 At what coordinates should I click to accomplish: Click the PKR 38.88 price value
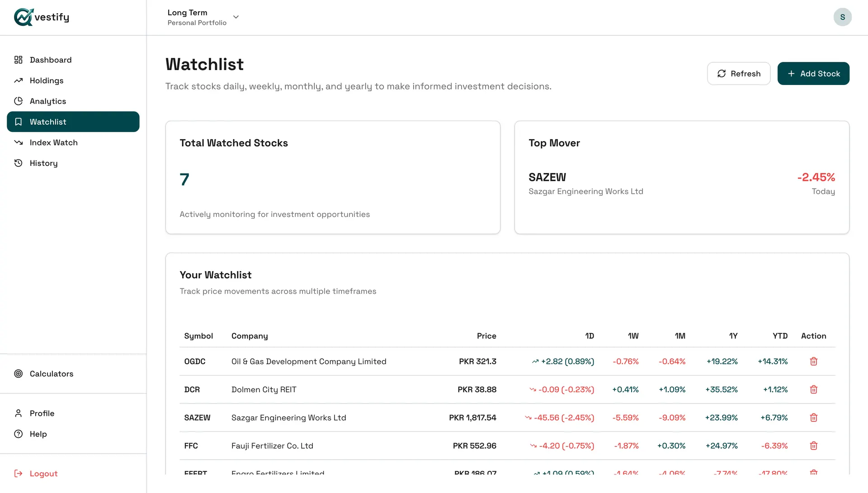click(477, 390)
